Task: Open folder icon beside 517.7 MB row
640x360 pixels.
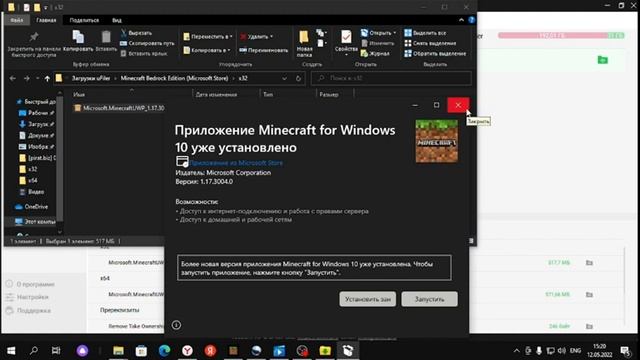Action: (x=589, y=262)
